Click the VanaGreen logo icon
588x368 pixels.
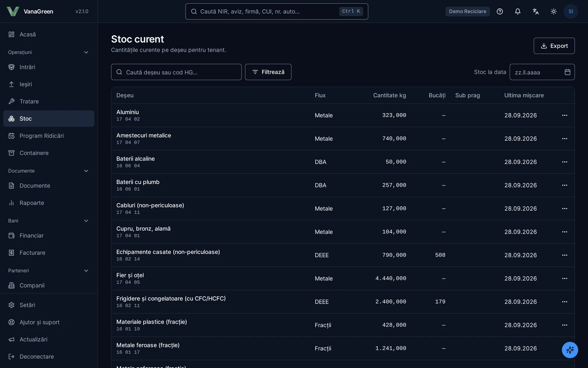13,11
